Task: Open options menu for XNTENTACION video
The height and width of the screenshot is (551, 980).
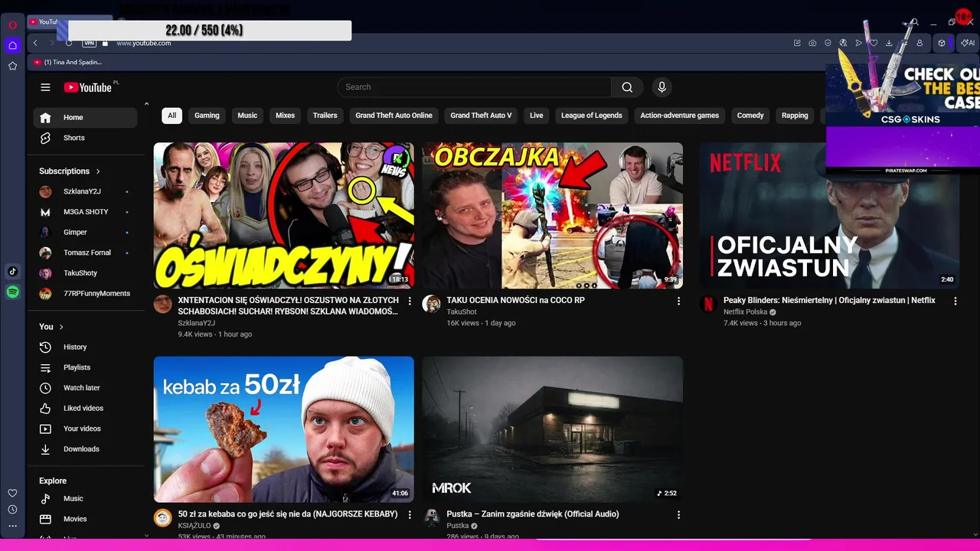Action: click(410, 302)
